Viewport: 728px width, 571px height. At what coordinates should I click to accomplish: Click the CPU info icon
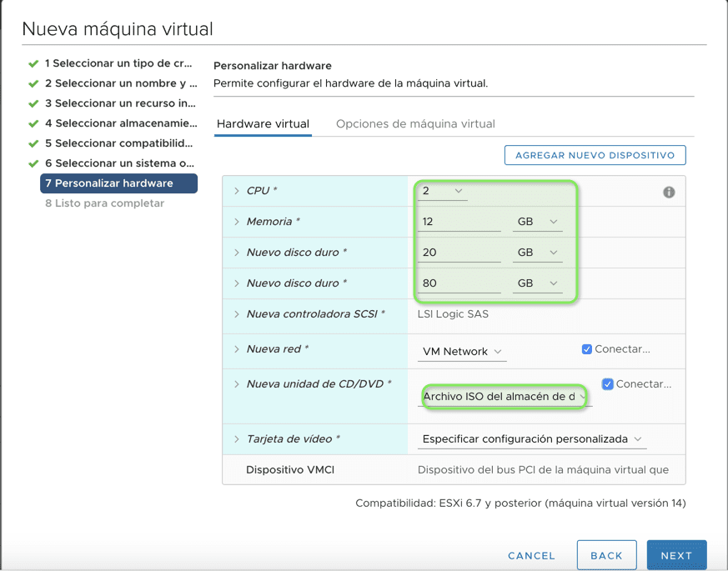pyautogui.click(x=669, y=192)
